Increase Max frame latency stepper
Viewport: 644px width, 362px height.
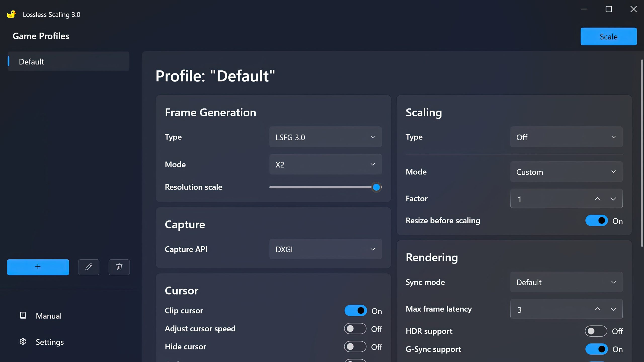pos(597,309)
